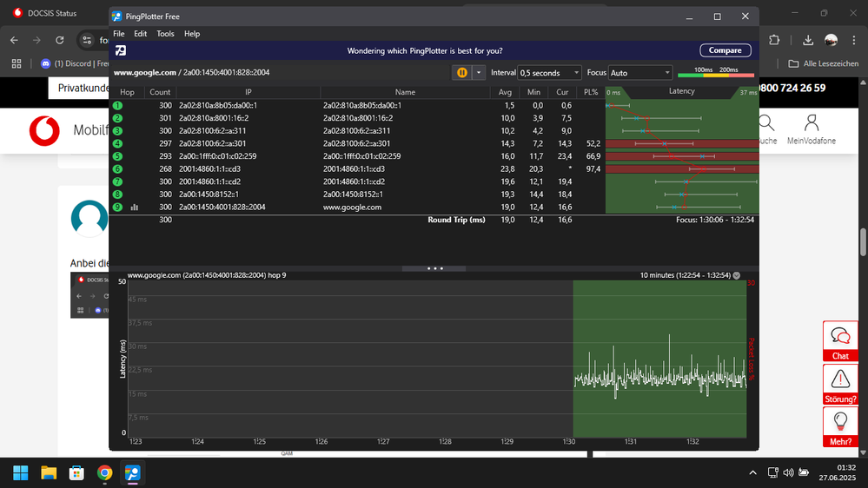
Task: Click the Chrome back arrow
Action: coord(15,41)
